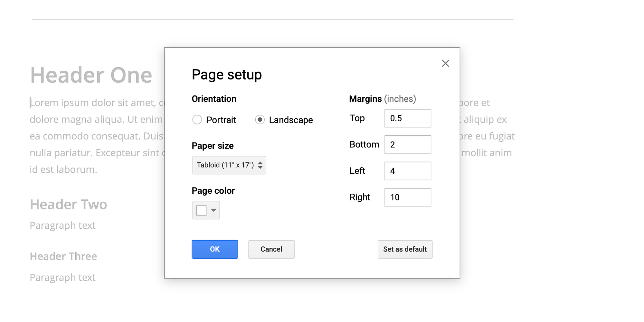Click inside the Left margin field
644x322 pixels.
click(407, 171)
